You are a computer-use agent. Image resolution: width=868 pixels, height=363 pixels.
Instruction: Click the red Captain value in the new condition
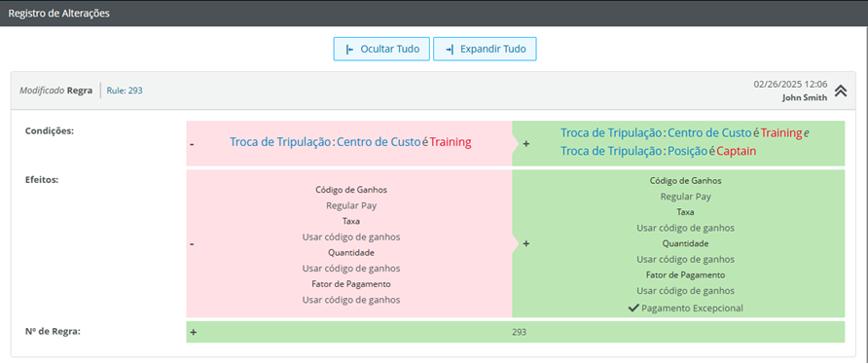737,151
